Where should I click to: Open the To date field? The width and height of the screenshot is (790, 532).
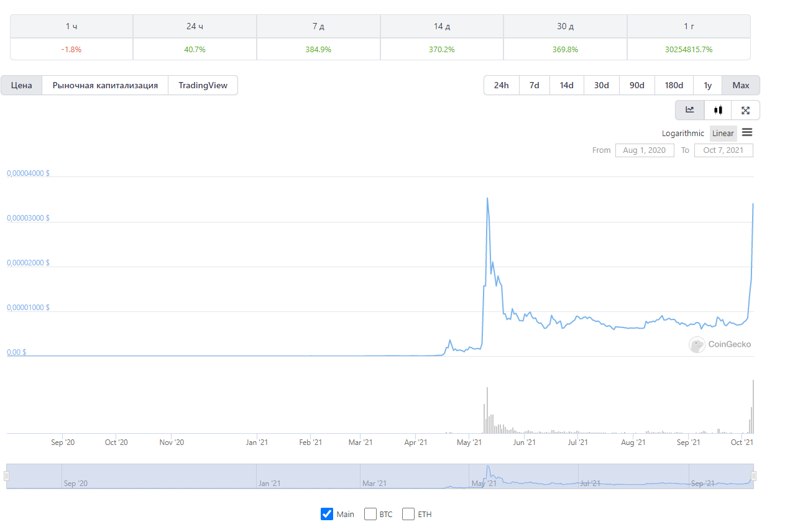[x=723, y=150]
